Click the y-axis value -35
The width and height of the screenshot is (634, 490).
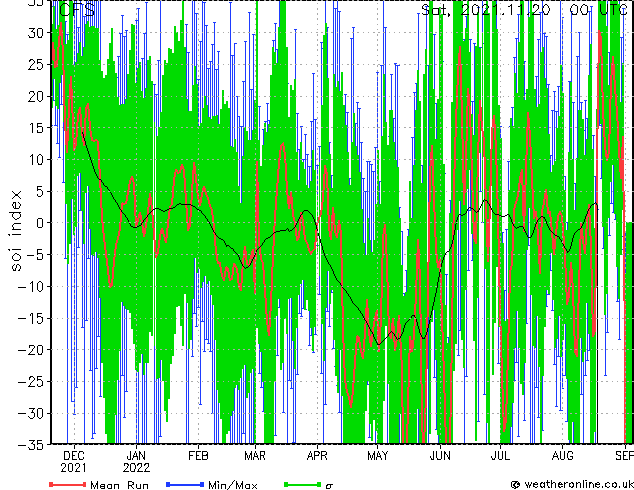[x=31, y=445]
